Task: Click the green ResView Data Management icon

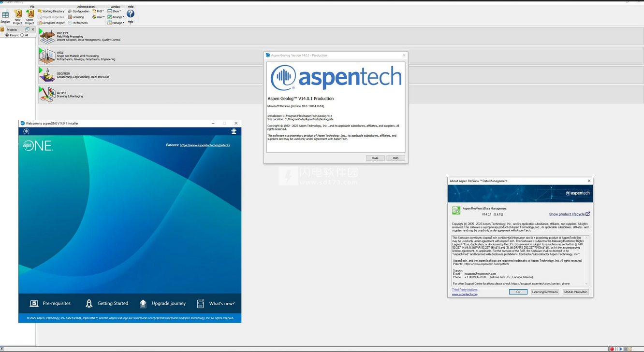Action: click(x=456, y=211)
